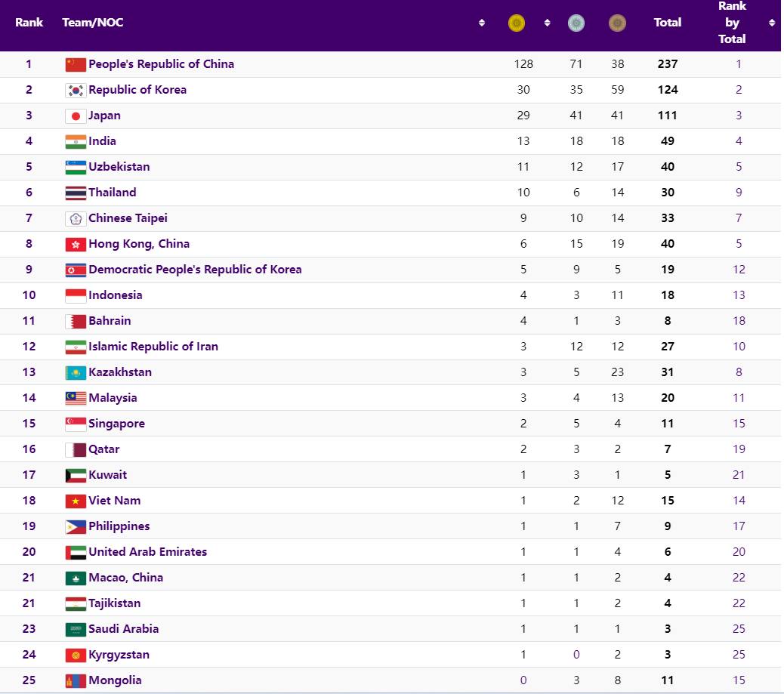
Task: Open the Chinese Taipei team link
Action: pos(128,218)
